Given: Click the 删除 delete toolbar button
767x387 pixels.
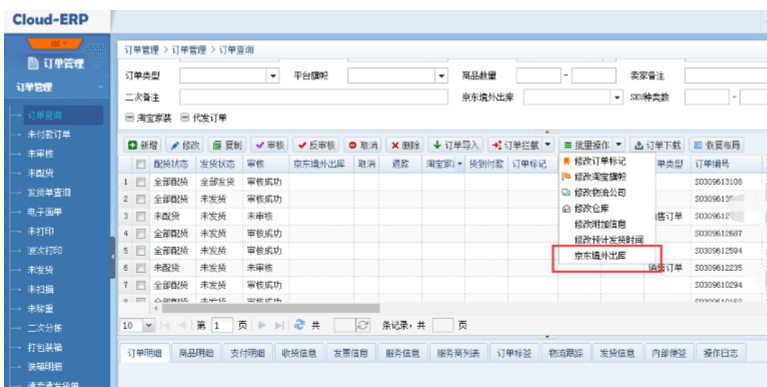Looking at the screenshot, I should point(405,145).
